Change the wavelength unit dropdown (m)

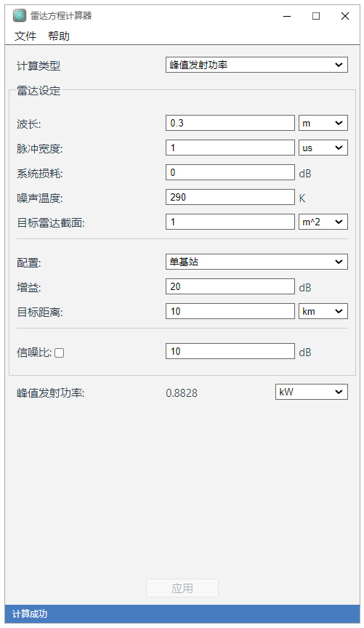tap(323, 123)
